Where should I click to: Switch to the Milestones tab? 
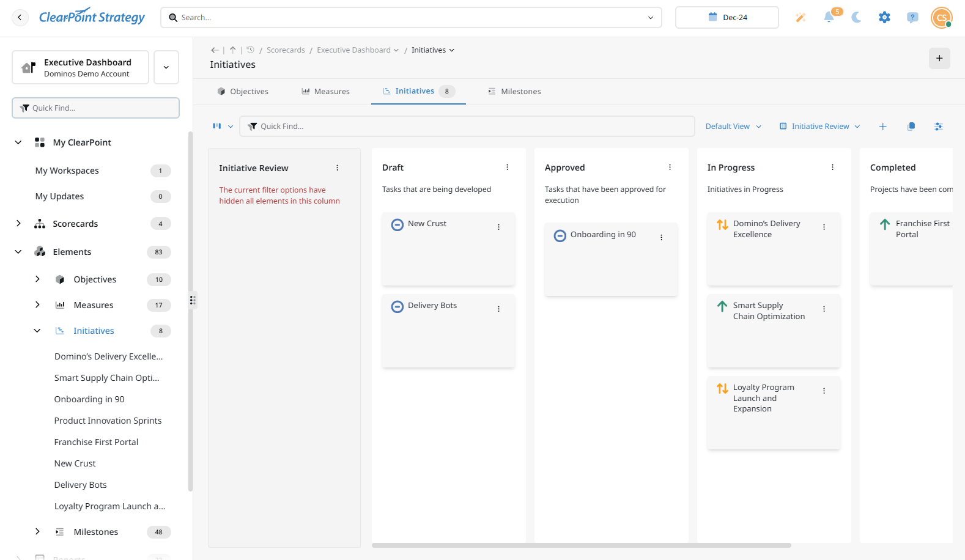coord(514,92)
